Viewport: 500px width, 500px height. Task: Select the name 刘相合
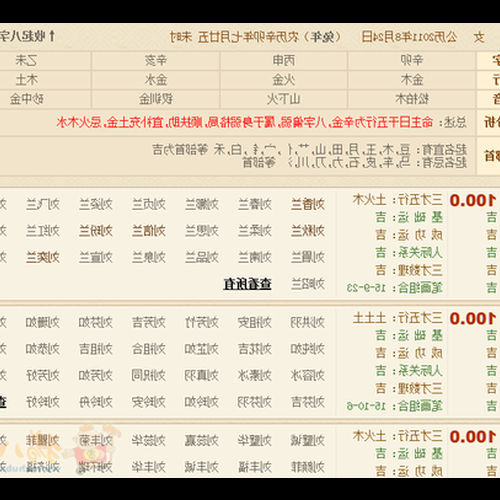[x=149, y=349]
